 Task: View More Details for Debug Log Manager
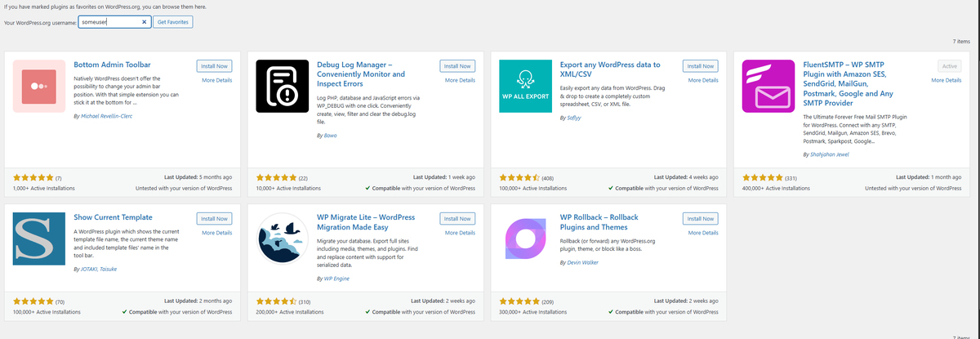pos(460,80)
